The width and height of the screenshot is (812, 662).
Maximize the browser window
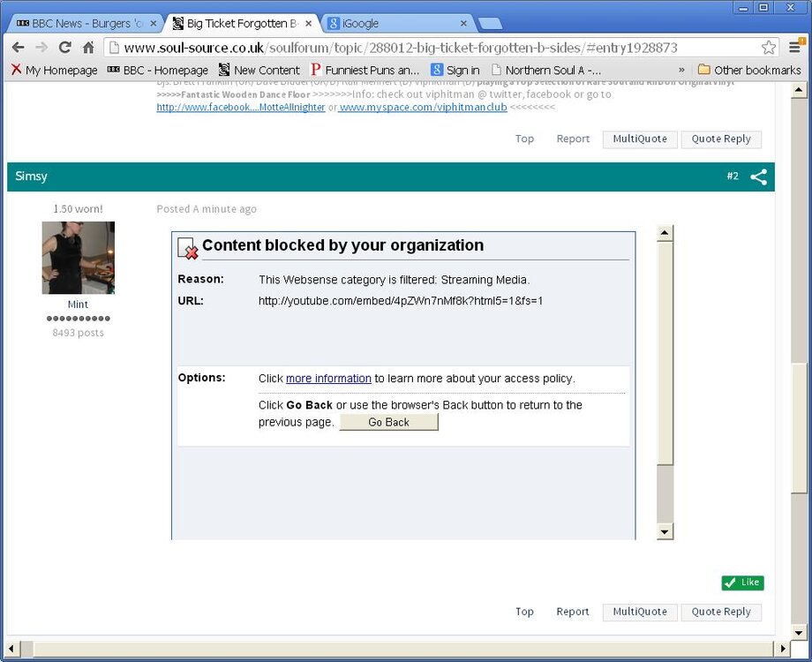point(763,8)
